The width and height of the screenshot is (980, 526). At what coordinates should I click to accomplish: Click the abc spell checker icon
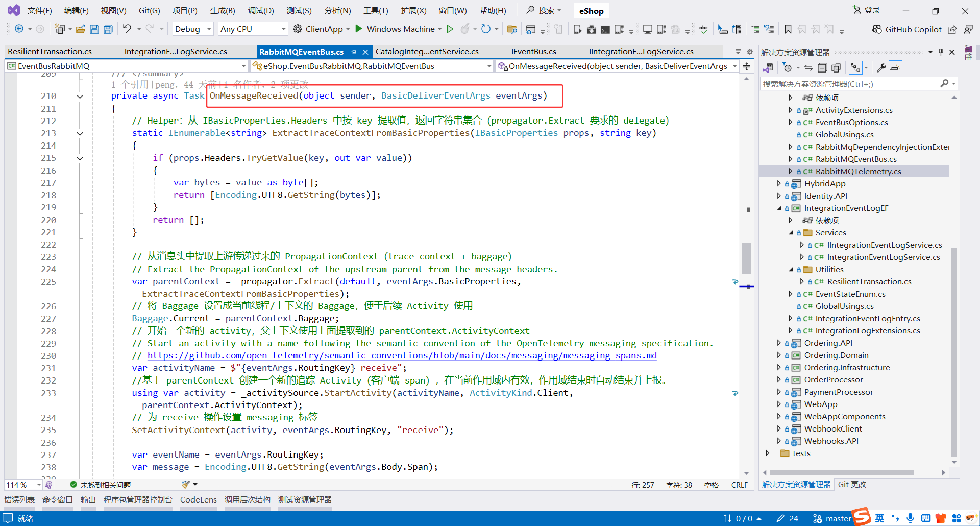704,29
